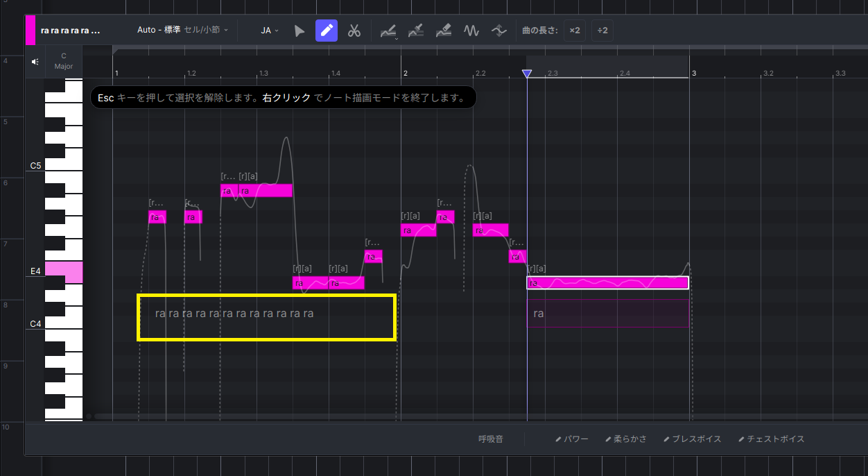Choose the pitch curve drawing tool
This screenshot has height=476, width=868.
[388, 31]
